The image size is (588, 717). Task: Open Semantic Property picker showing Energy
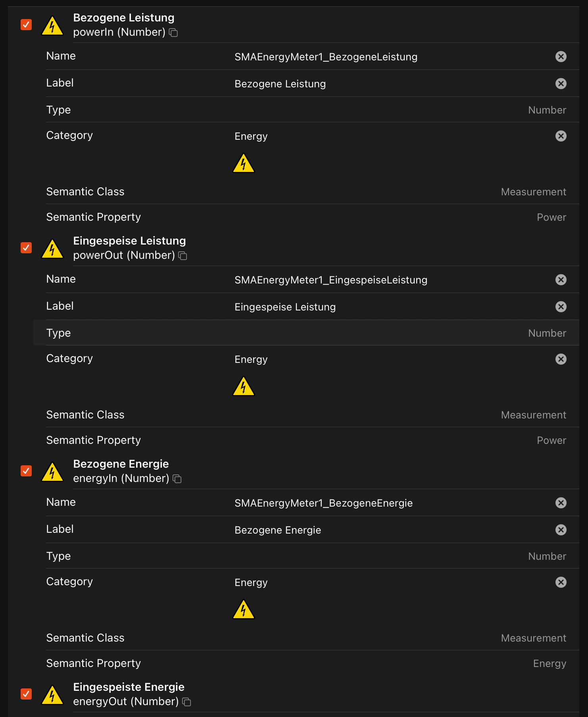[x=549, y=663]
